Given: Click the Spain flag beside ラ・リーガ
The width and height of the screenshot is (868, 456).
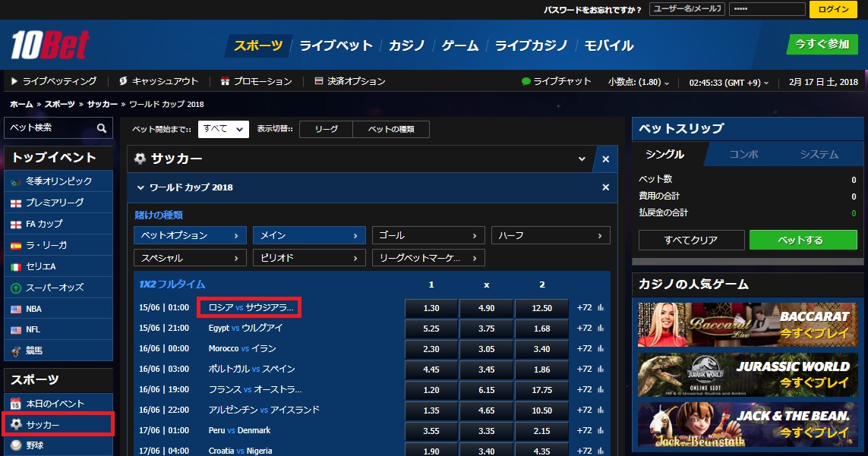Looking at the screenshot, I should [16, 245].
